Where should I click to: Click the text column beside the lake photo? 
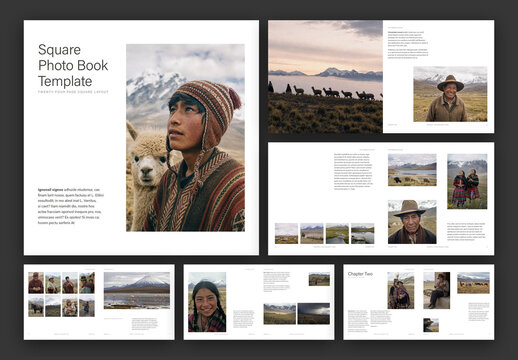click(x=353, y=172)
